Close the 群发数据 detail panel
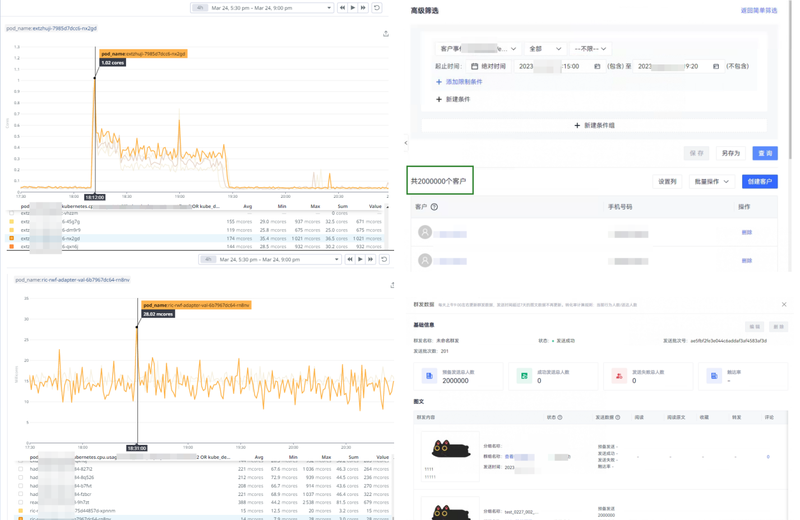 coord(784,305)
